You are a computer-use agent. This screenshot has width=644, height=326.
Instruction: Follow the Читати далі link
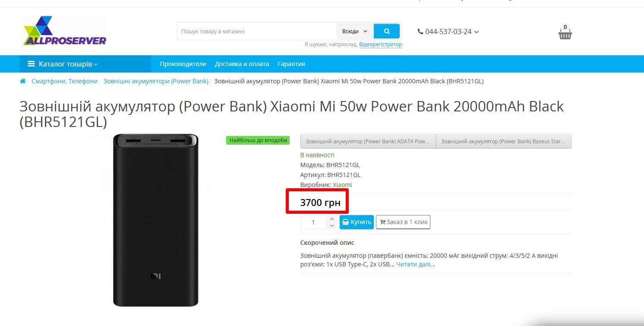(x=416, y=264)
